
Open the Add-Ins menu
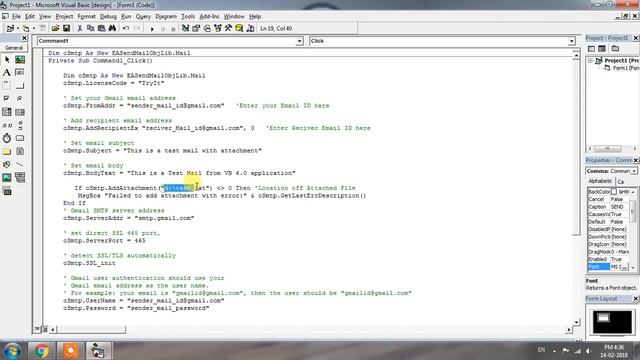209,16
